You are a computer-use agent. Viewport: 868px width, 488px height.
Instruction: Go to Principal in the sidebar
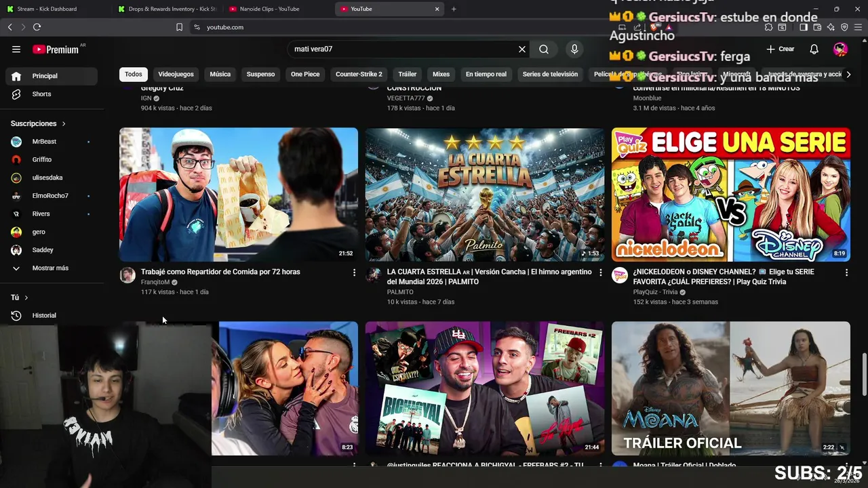click(53, 76)
